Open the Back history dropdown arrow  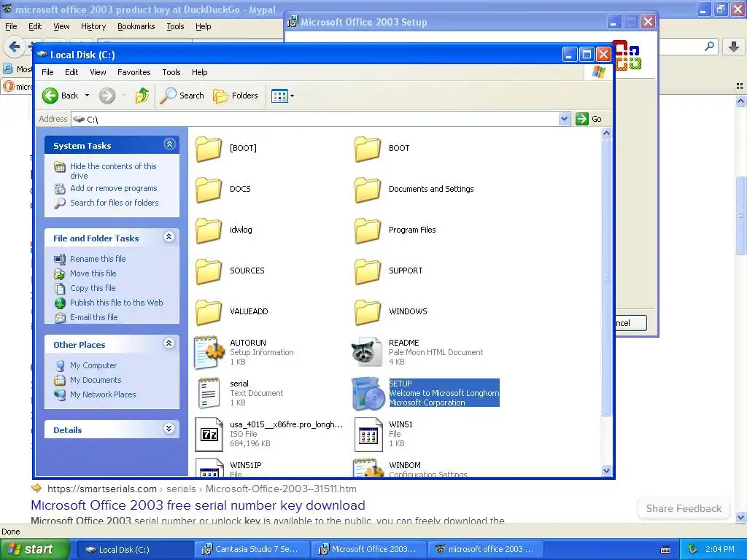(88, 96)
